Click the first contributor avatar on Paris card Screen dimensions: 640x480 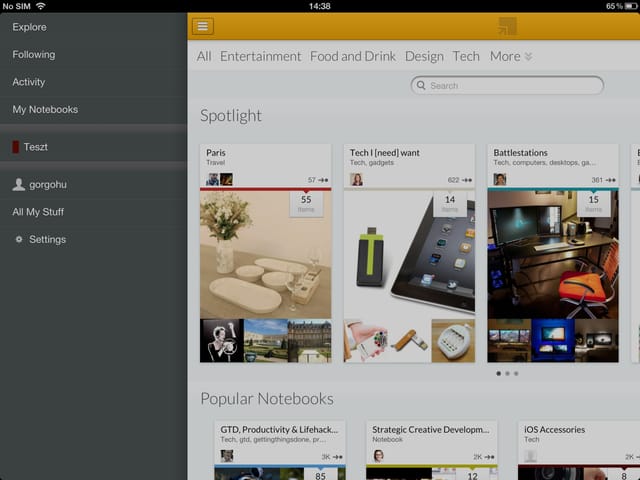point(212,179)
